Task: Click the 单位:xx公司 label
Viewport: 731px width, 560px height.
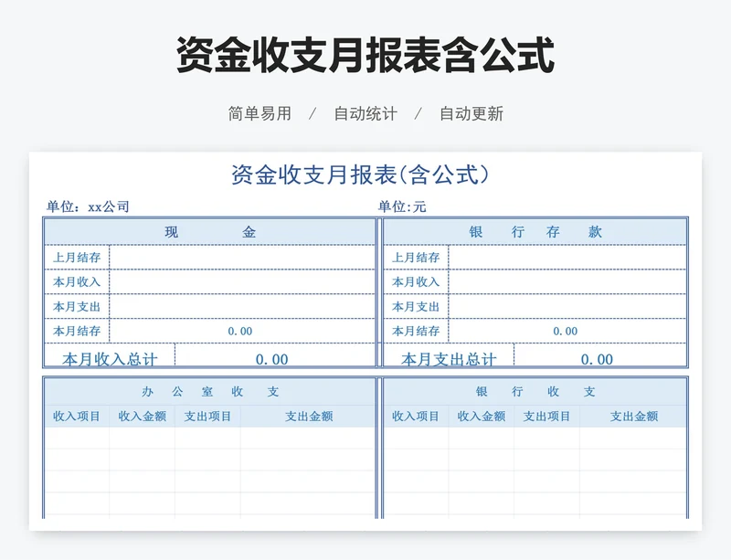Action: (x=88, y=206)
